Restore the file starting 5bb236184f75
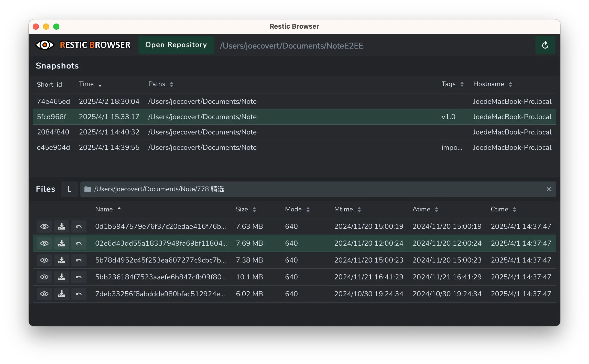The image size is (589, 364). (79, 277)
